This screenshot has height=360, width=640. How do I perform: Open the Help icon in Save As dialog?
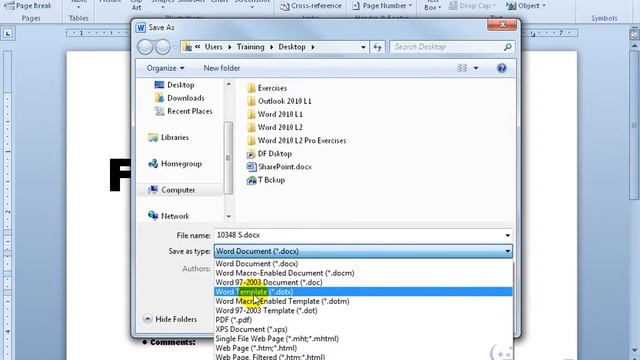tap(502, 68)
